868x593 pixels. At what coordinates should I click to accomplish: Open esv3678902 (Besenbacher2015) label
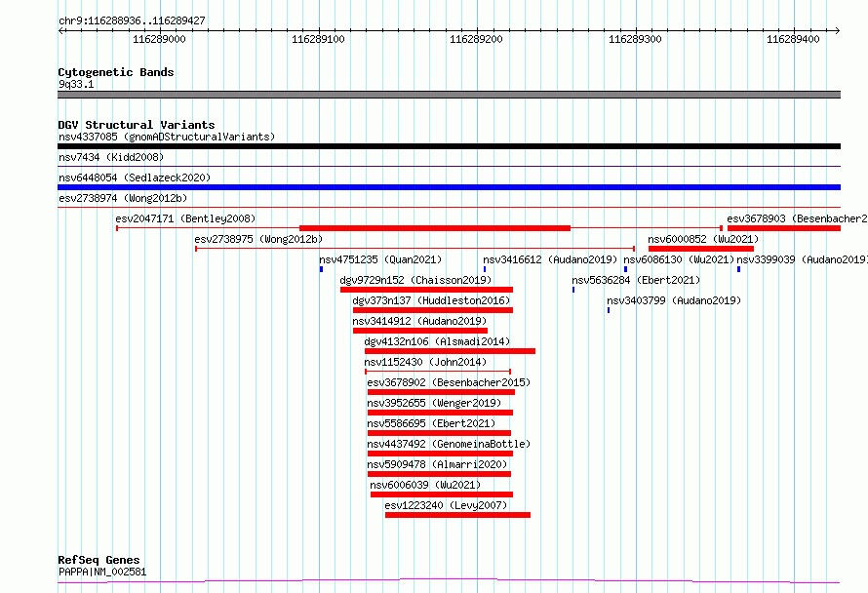[449, 382]
